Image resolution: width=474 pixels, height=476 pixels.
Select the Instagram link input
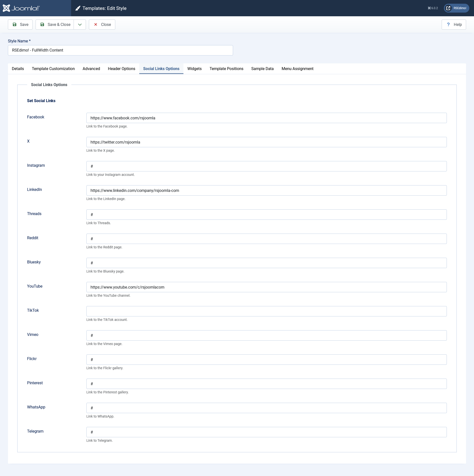[266, 166]
